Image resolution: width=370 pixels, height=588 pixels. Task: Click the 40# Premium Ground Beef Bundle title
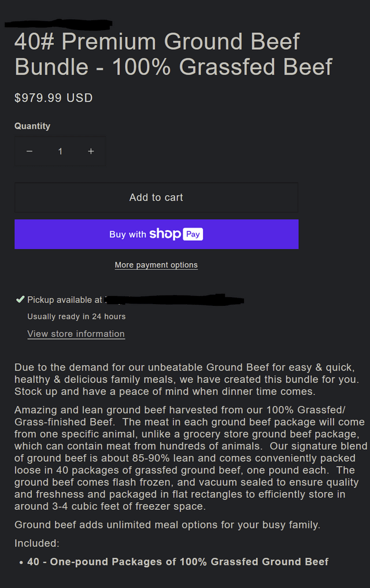point(173,54)
